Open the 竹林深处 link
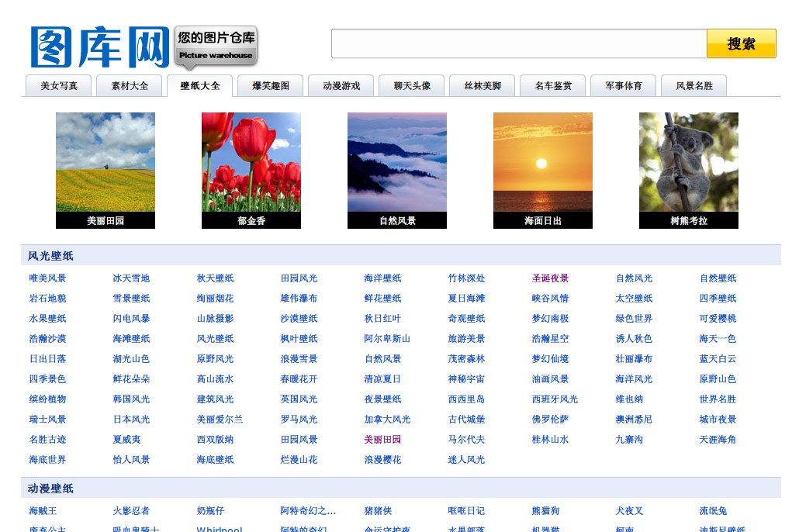Viewport: 799px width, 532px height. tap(466, 278)
